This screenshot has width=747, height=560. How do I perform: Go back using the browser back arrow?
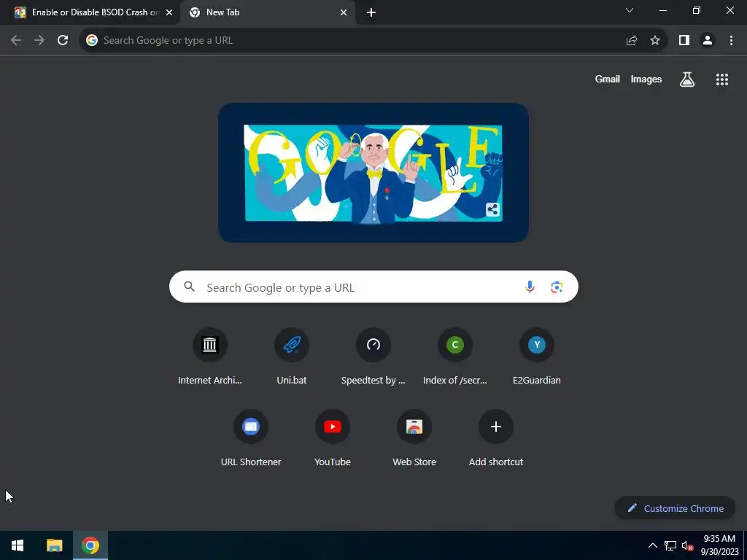(x=16, y=41)
